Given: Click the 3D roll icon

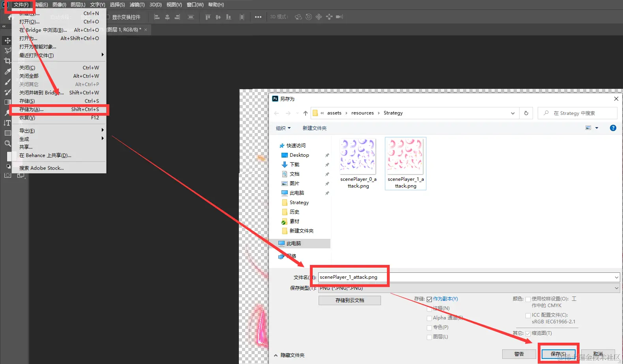Looking at the screenshot, I should [x=309, y=17].
